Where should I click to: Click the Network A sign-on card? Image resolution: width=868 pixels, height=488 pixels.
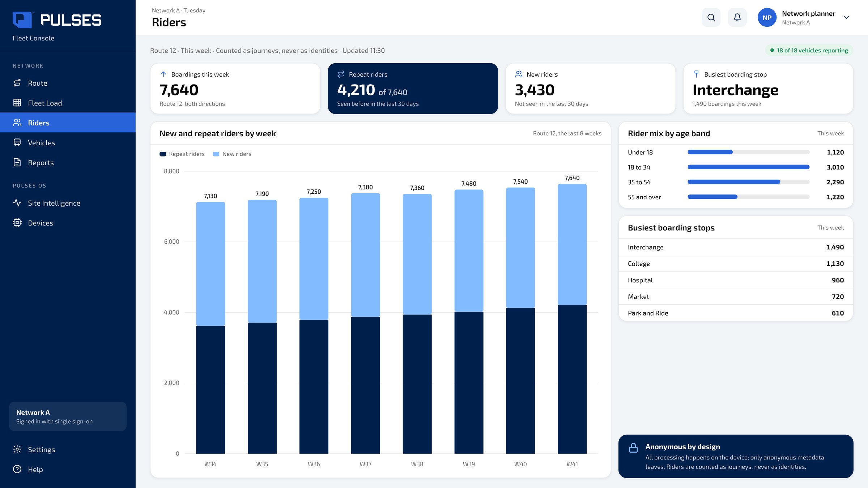tap(68, 416)
